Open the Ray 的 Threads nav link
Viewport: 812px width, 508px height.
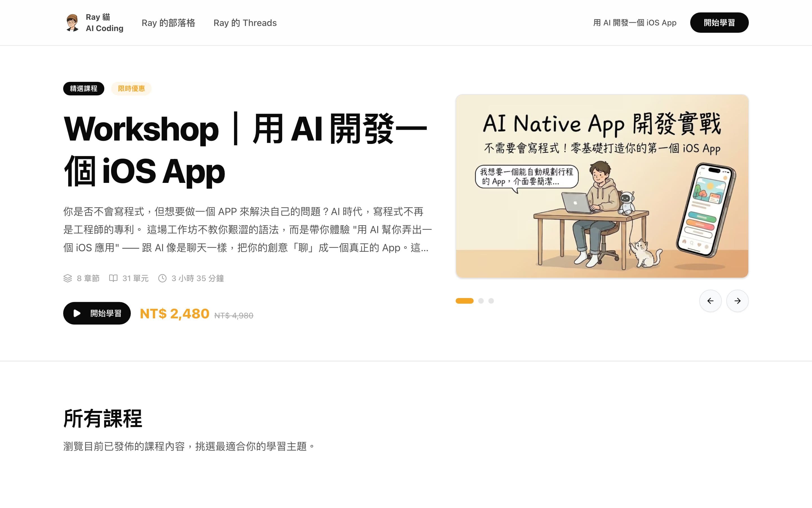coord(245,23)
